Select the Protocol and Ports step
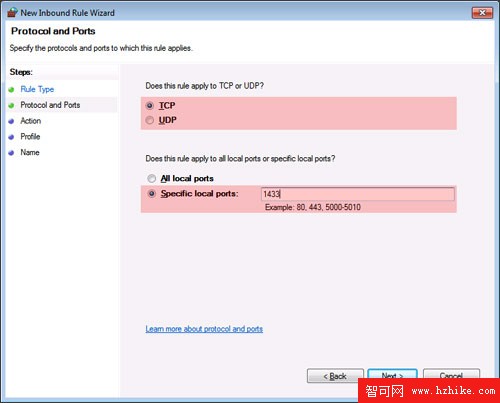 [50, 105]
